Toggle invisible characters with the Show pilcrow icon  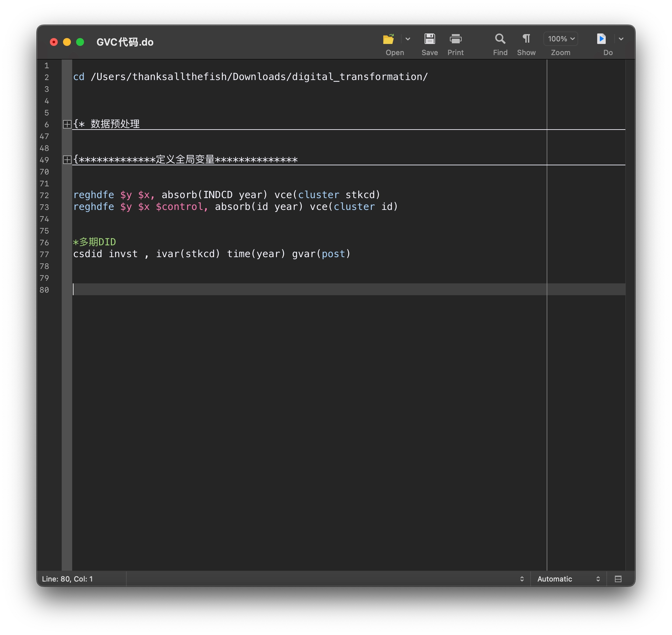(x=526, y=39)
